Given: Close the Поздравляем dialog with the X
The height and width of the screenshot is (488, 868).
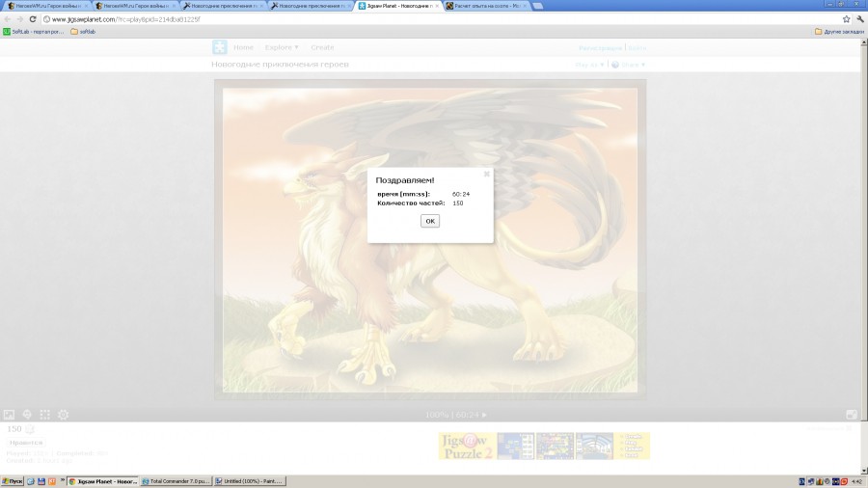Looking at the screenshot, I should (487, 174).
